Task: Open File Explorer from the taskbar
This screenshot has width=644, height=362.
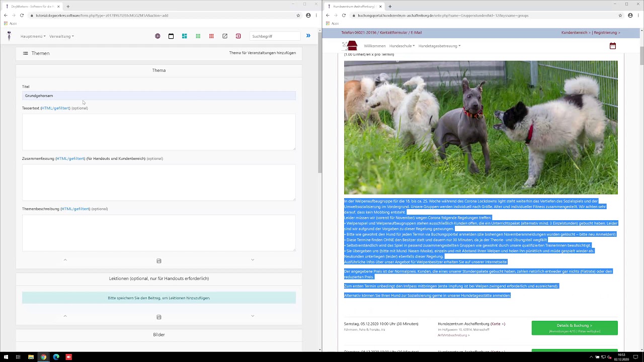Action: [31, 357]
